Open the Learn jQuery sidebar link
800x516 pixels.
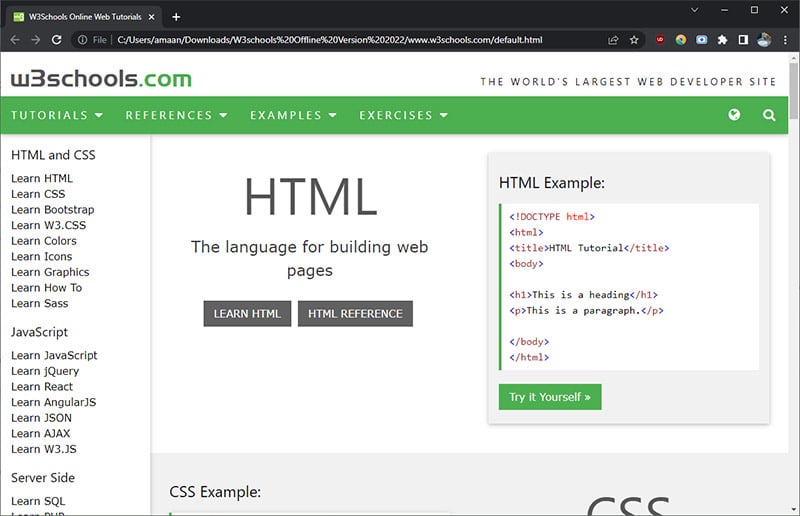[x=45, y=371]
